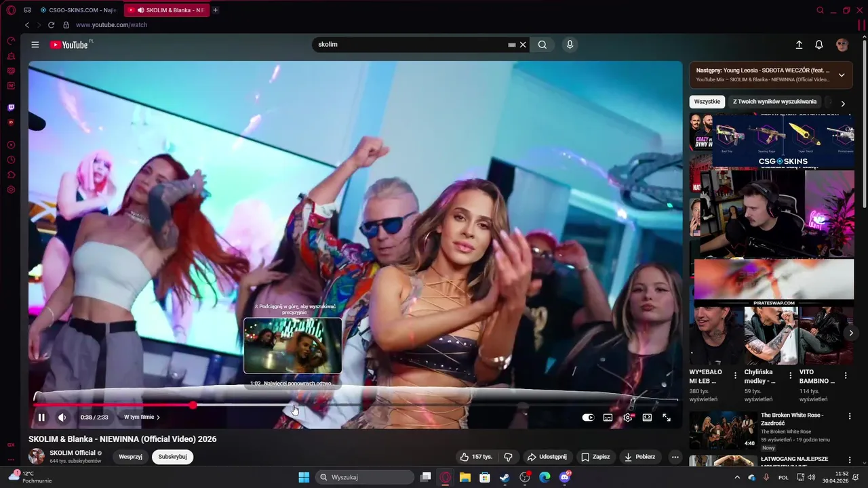
Task: Open YouTube notifications bell
Action: (x=819, y=45)
